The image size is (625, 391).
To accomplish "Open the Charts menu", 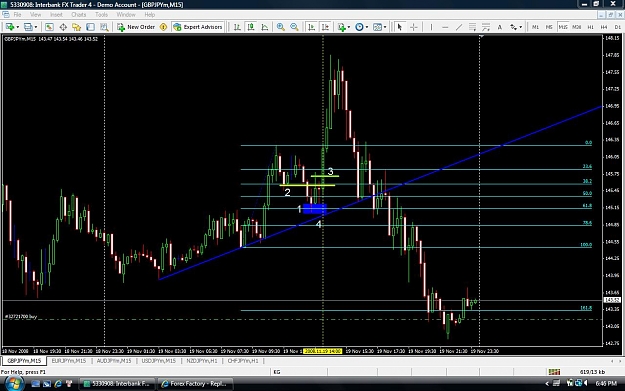I will point(79,14).
